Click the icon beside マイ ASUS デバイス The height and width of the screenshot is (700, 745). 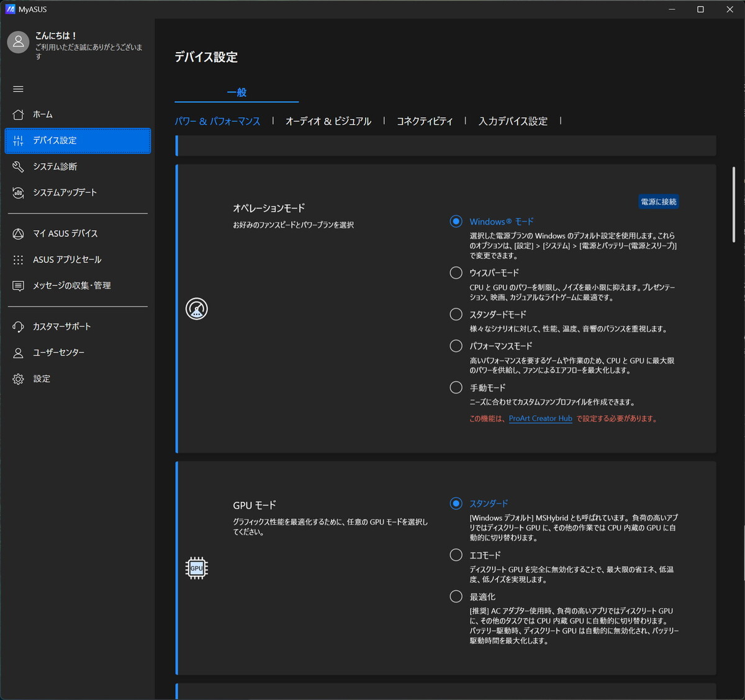click(x=18, y=234)
